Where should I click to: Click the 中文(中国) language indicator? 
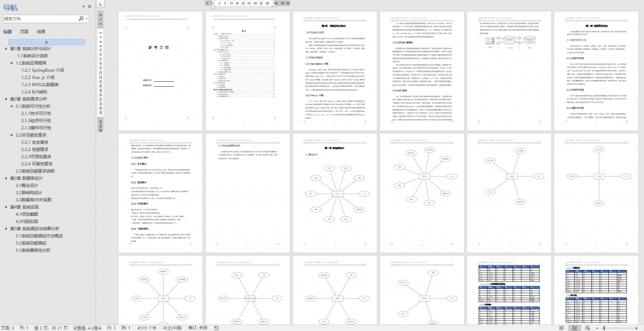tap(174, 328)
